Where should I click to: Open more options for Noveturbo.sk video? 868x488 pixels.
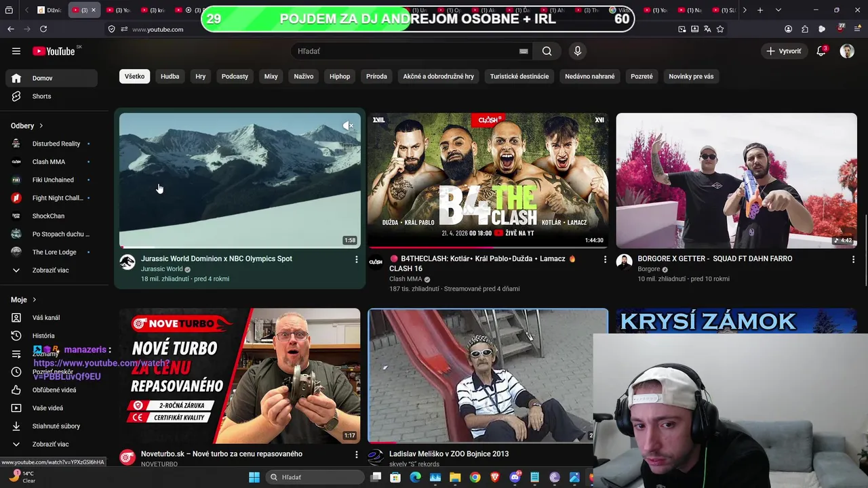pos(357,455)
